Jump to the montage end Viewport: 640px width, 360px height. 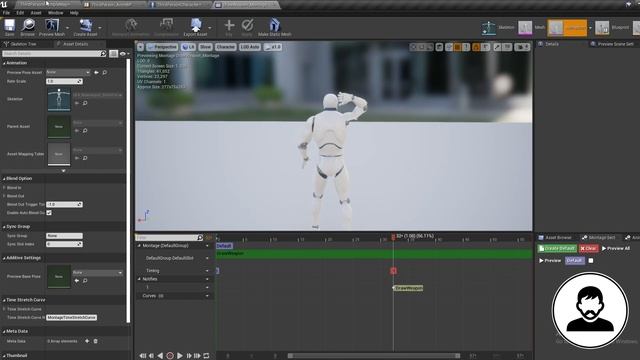[197, 356]
